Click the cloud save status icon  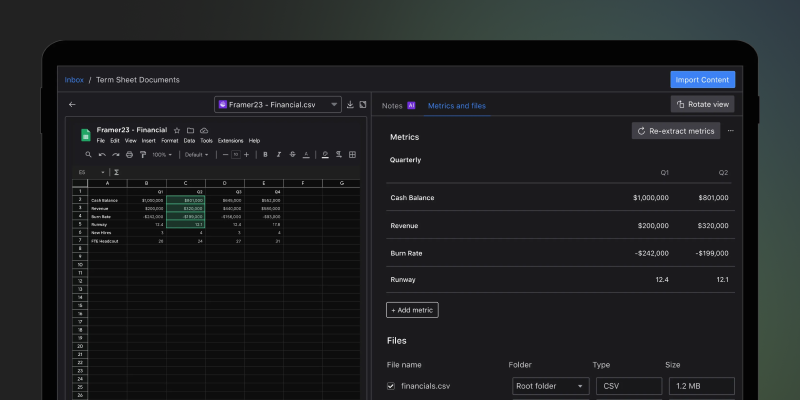coord(204,131)
